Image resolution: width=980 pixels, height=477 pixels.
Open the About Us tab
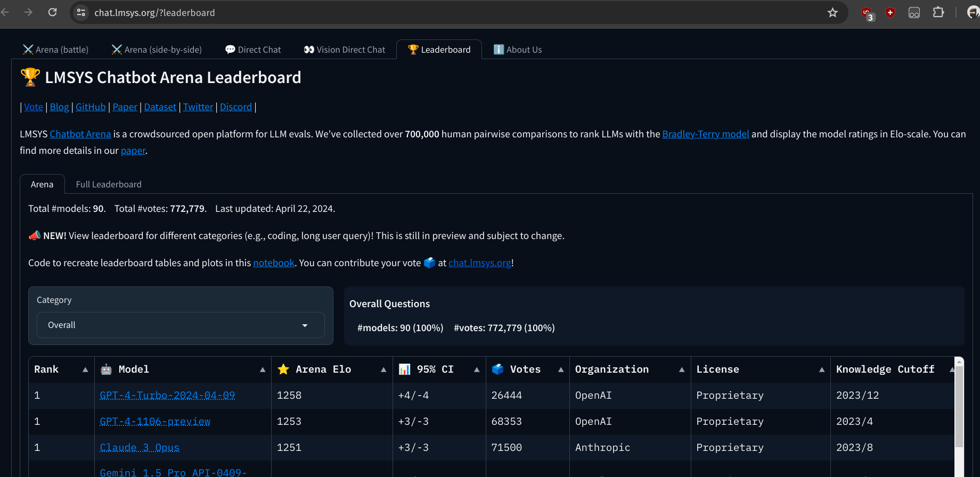click(518, 50)
